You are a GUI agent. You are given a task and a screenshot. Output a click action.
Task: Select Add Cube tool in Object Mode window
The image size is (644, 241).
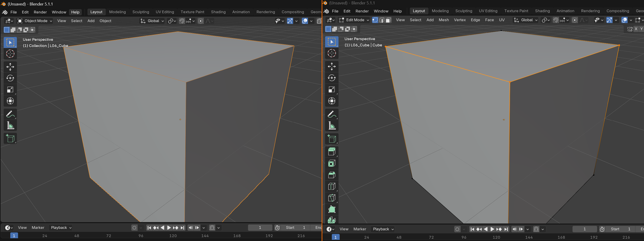pyautogui.click(x=10, y=138)
